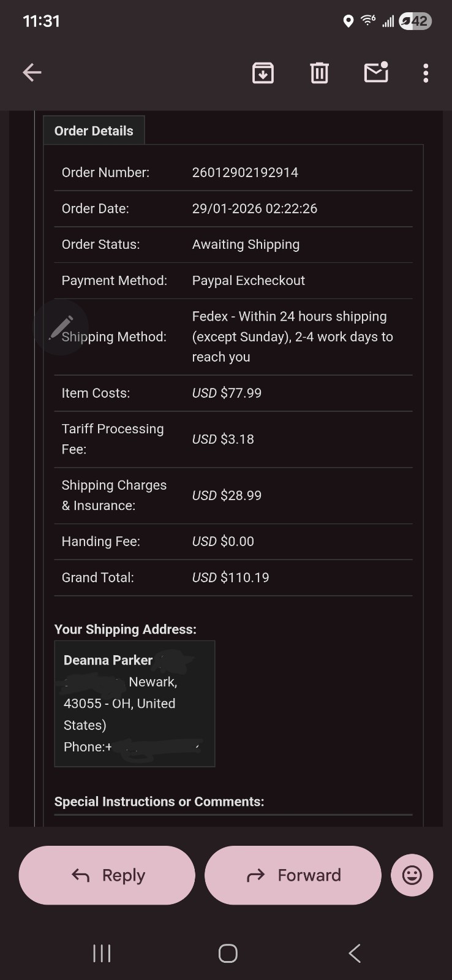Tap the Awaiting Shipping order status
This screenshot has width=452, height=980.
(246, 245)
